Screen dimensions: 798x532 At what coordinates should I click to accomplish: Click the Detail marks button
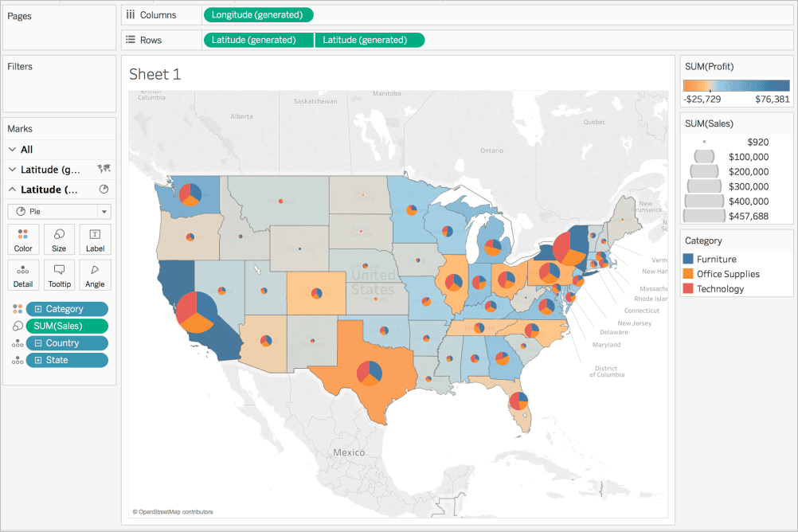(x=23, y=275)
